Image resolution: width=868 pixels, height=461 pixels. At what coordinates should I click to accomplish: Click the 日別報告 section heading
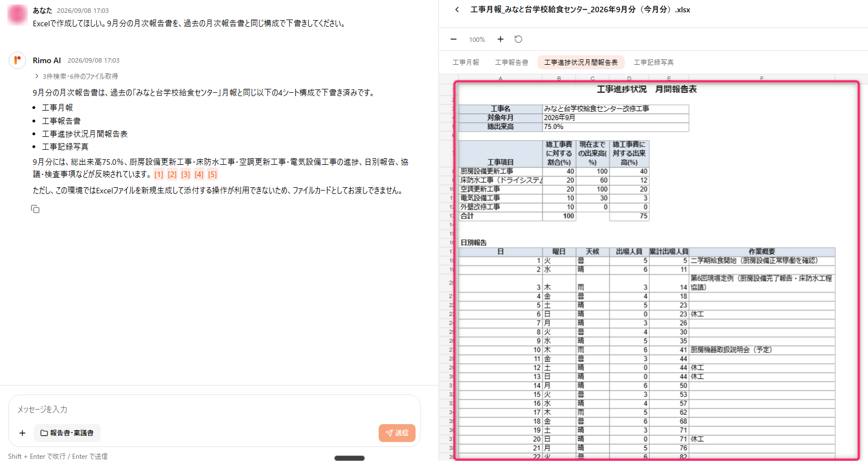click(474, 243)
